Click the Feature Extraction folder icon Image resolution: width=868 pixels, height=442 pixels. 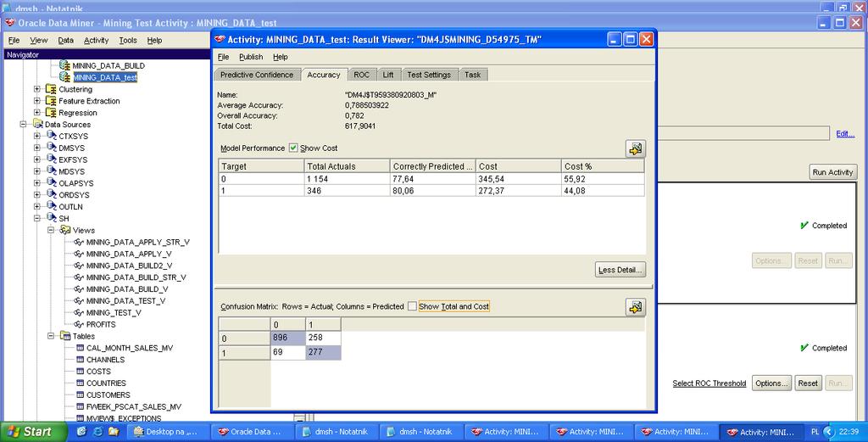[x=51, y=101]
